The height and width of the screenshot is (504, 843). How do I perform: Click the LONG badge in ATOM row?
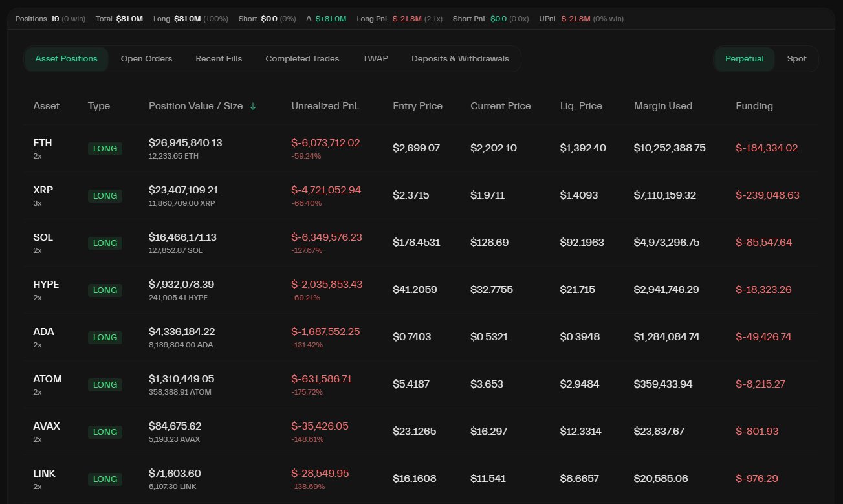point(105,384)
